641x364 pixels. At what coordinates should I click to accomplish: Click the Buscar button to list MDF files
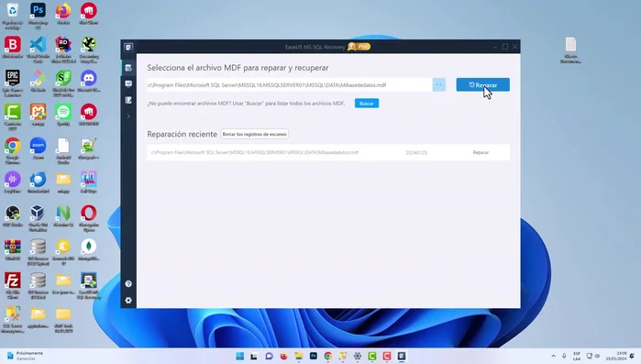(366, 104)
